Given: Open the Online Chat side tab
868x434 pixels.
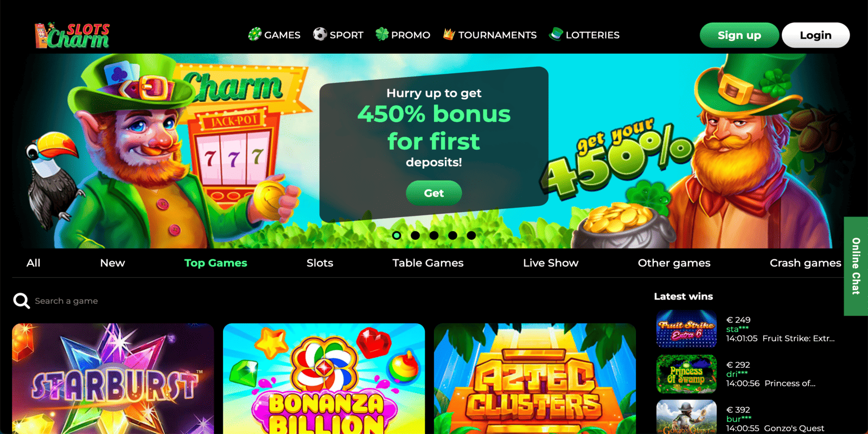Looking at the screenshot, I should [x=856, y=266].
